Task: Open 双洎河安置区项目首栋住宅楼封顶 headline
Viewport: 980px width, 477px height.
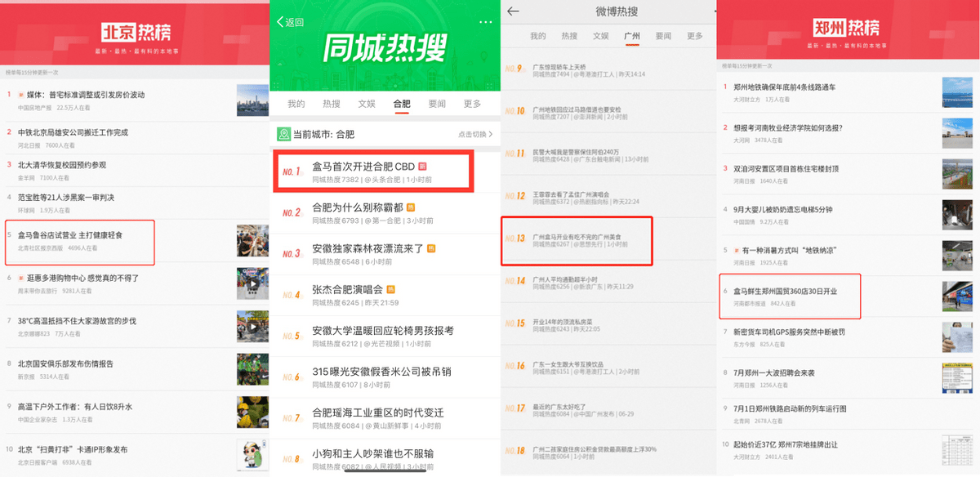Action: pyautogui.click(x=786, y=168)
